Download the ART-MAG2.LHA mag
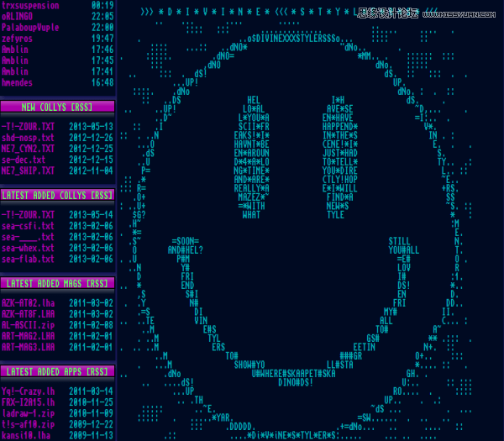This screenshot has height=441, width=504. [28, 336]
